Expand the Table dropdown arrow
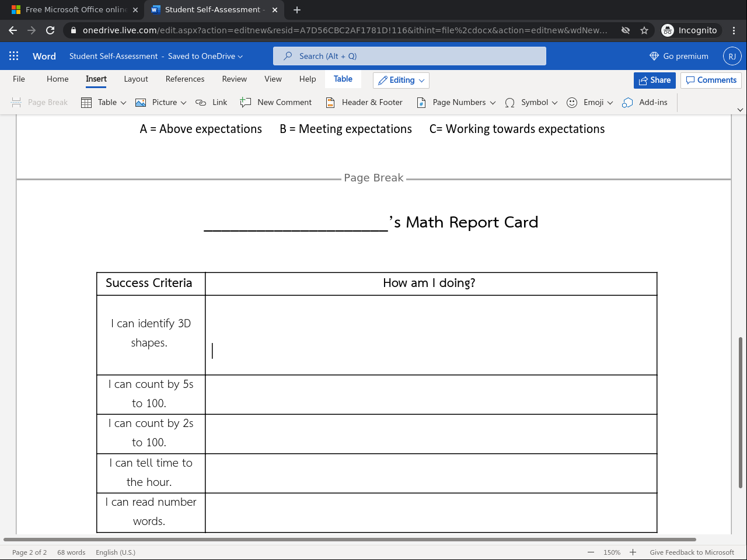 click(123, 103)
